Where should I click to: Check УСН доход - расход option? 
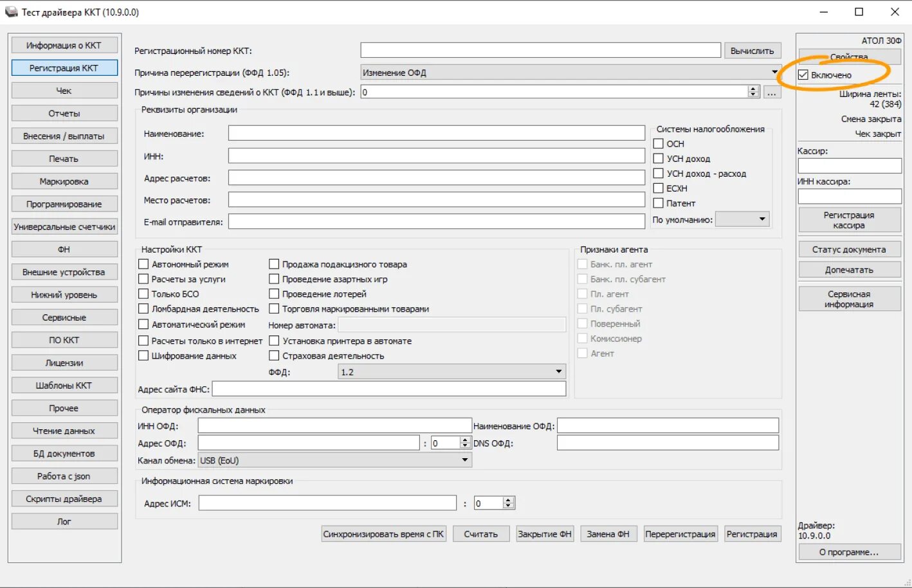[x=659, y=174]
